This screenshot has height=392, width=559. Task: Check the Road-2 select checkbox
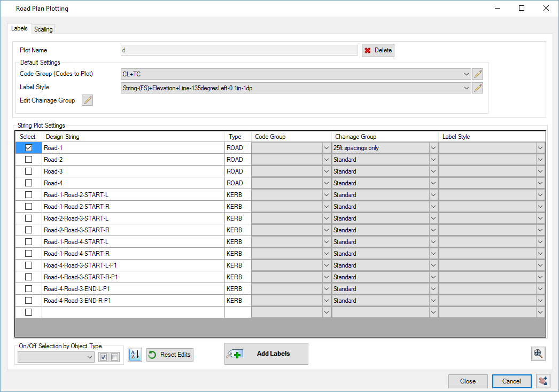pyautogui.click(x=28, y=159)
